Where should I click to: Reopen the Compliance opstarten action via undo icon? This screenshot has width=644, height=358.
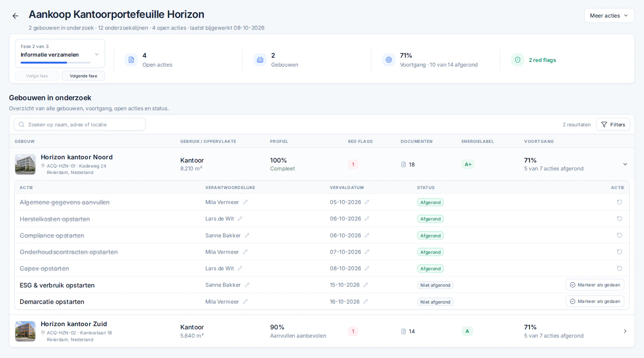tap(619, 235)
